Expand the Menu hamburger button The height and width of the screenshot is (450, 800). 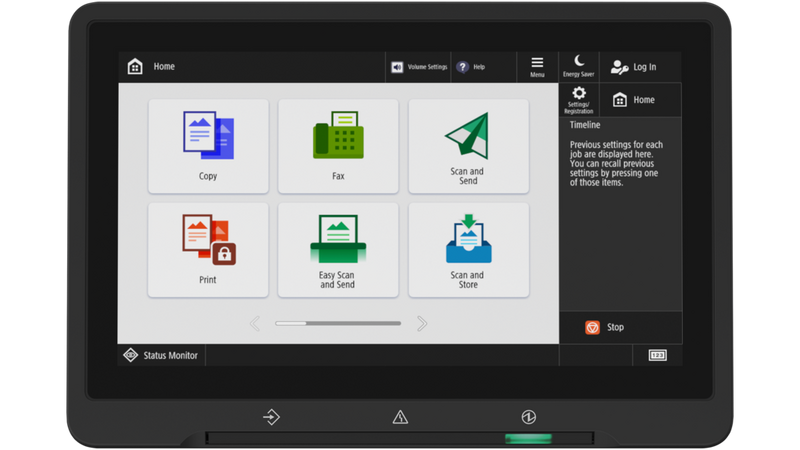coord(537,66)
